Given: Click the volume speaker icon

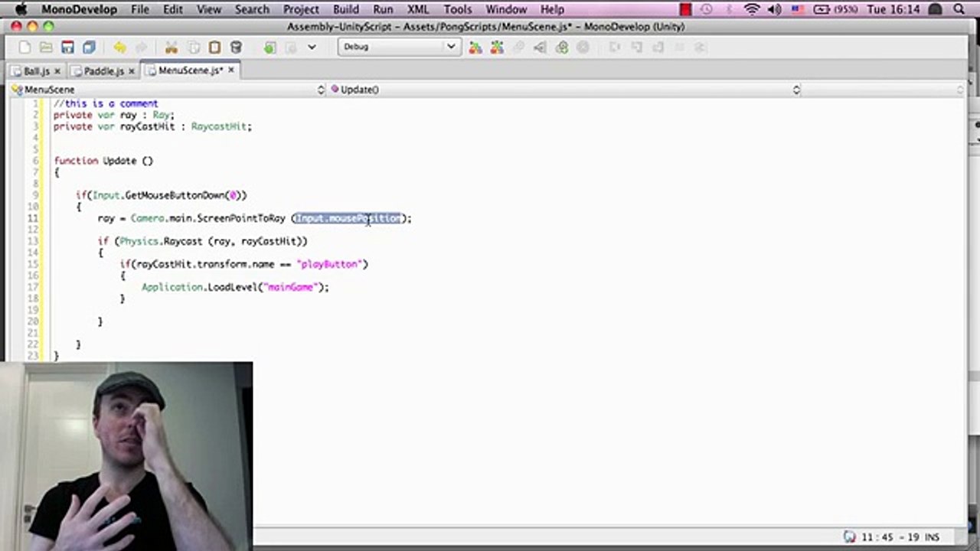Looking at the screenshot, I should tap(774, 9).
